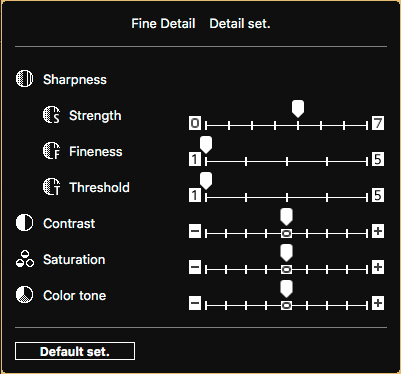Click the Contrast half-filled circle icon

[25, 223]
